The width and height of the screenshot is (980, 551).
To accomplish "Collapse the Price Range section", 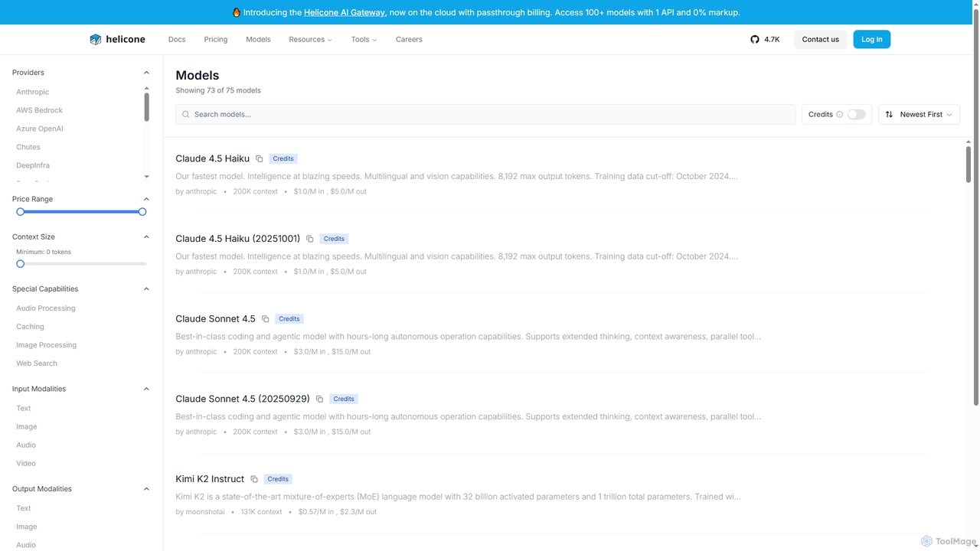I will point(146,199).
